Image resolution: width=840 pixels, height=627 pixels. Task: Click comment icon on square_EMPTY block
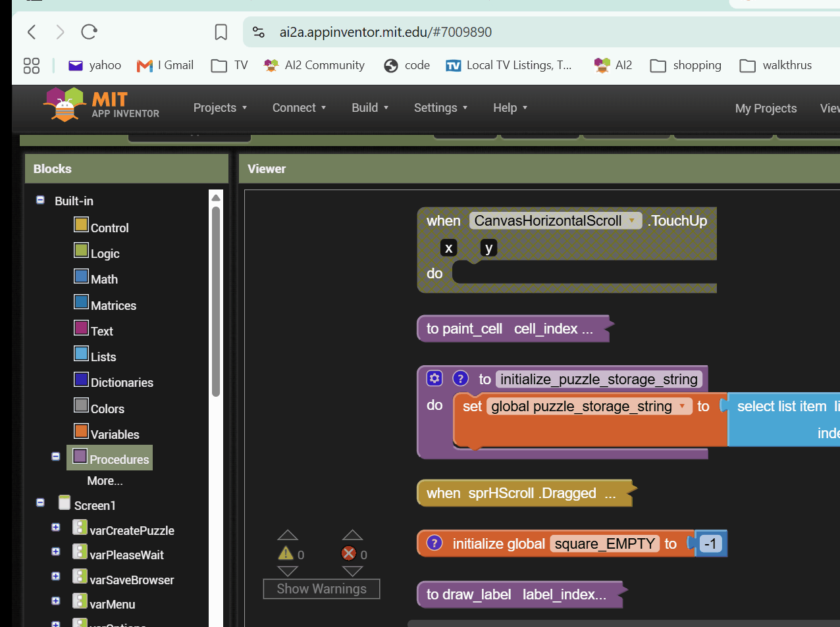[x=434, y=543]
